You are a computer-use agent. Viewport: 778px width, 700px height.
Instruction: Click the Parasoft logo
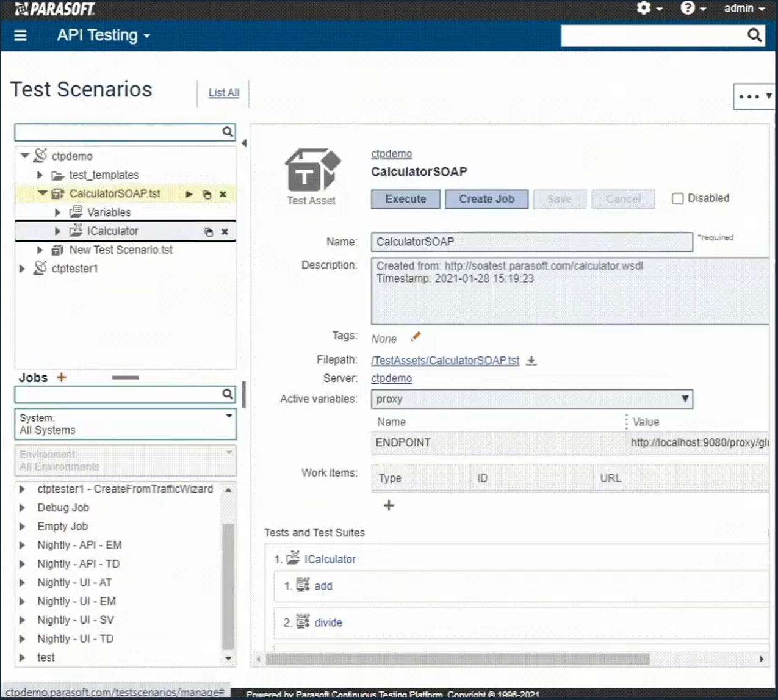[54, 9]
